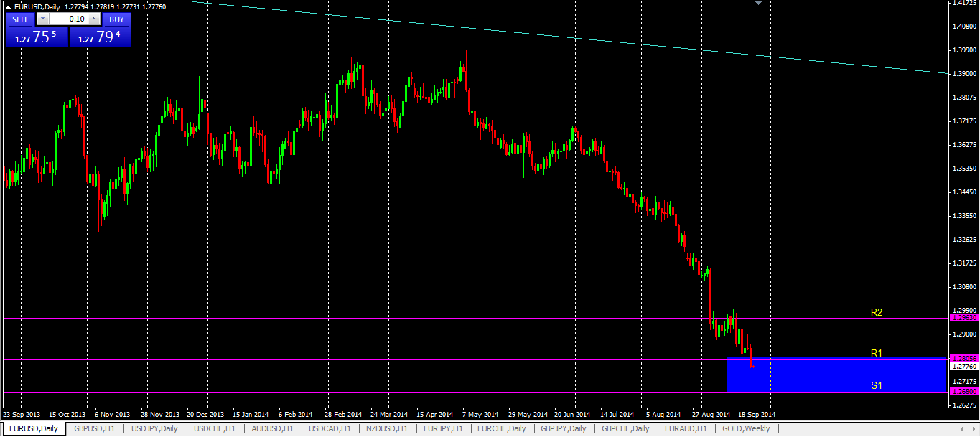
Task: Click the 1.41725 price scale value
Action: click(x=963, y=4)
